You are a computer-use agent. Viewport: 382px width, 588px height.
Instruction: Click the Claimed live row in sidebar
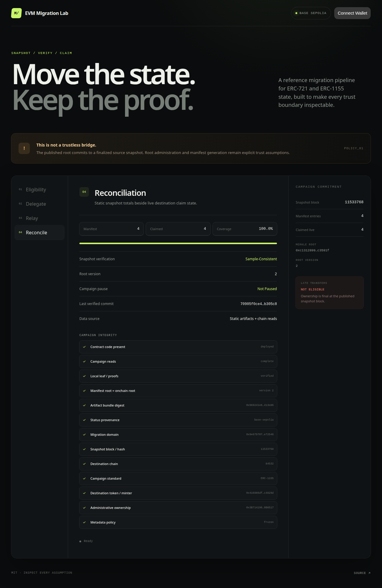click(x=329, y=230)
